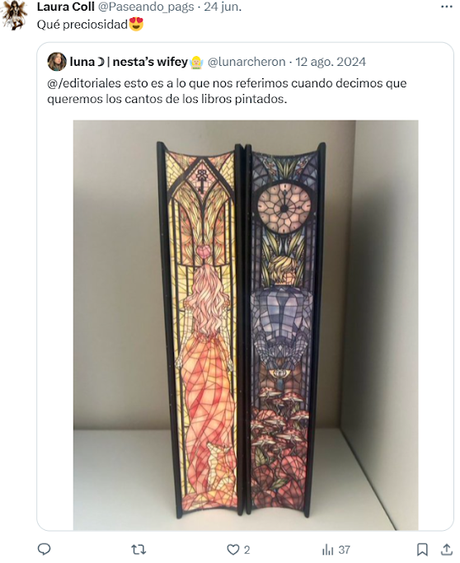Click the reply speech bubble icon
The width and height of the screenshot is (460, 563).
point(44,549)
